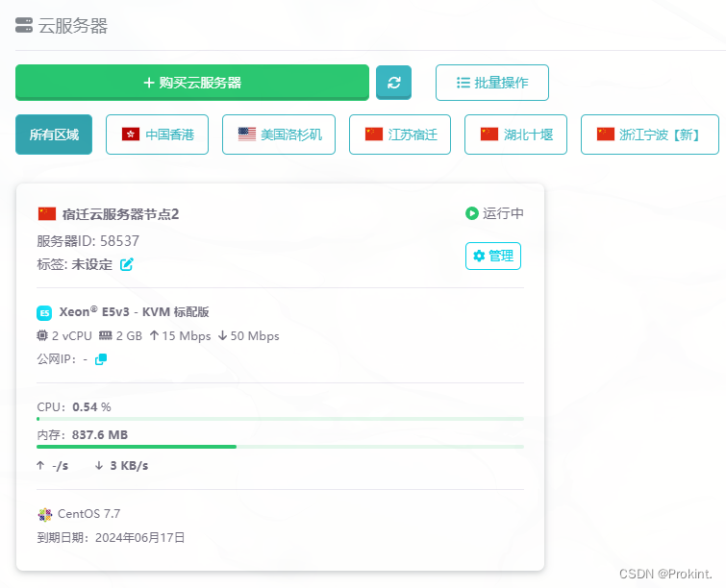Screen dimensions: 726x588
Task: Click the expiry date 2024年06月17日
Action: point(139,538)
